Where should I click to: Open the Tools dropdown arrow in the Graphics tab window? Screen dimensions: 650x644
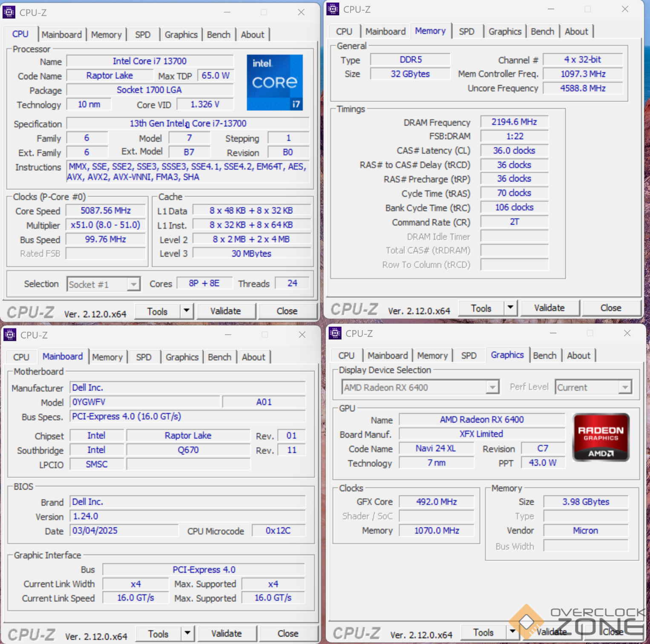[x=512, y=632]
